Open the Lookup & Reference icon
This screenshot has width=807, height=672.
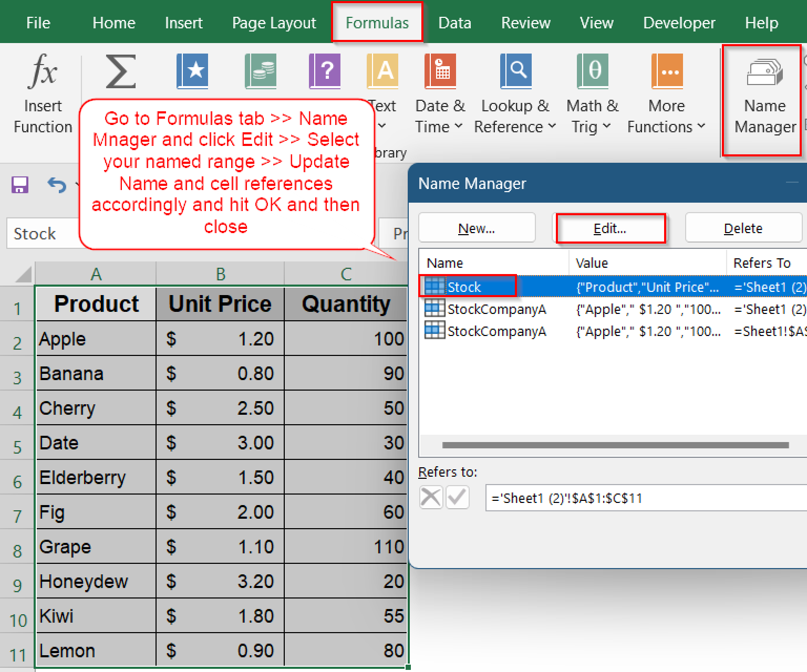516,71
